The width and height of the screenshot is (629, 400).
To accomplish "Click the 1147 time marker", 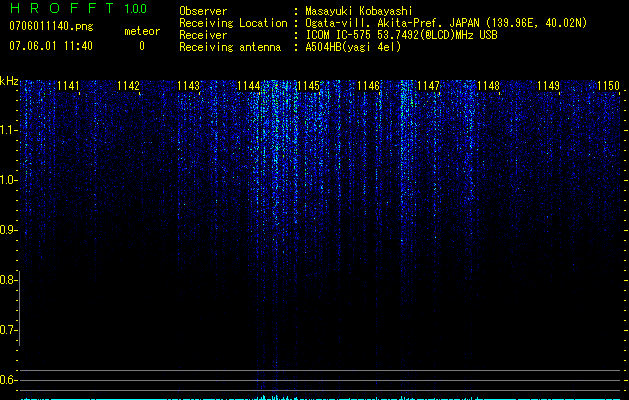I will click(428, 86).
